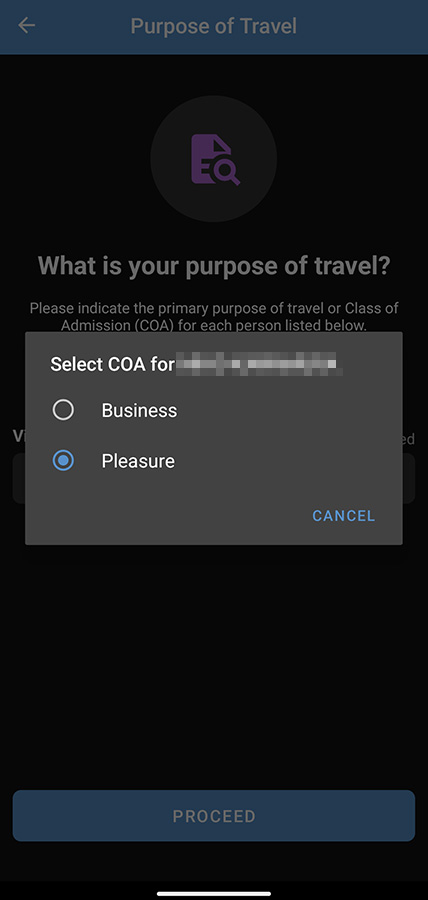The height and width of the screenshot is (900, 428).
Task: Select the Pleasure radio button
Action: [63, 461]
